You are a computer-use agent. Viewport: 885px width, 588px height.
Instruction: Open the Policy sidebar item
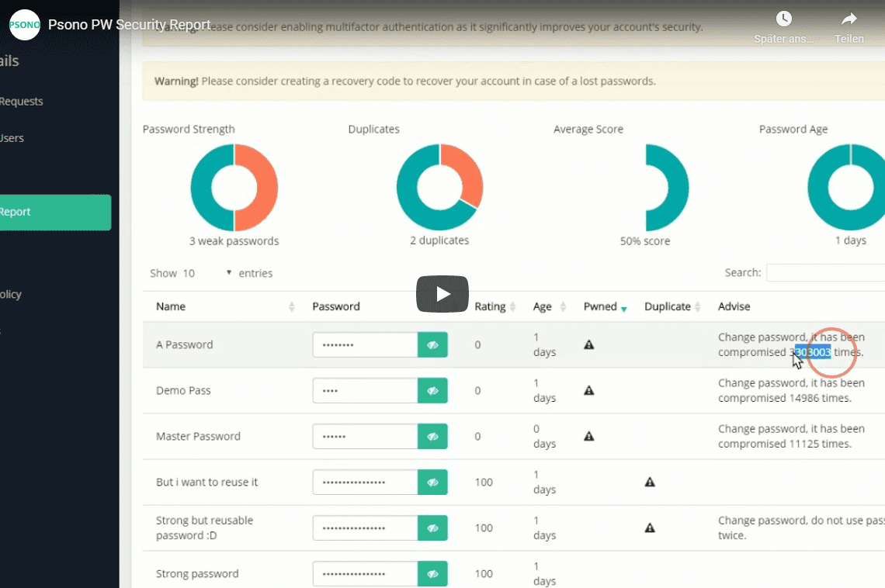11,294
